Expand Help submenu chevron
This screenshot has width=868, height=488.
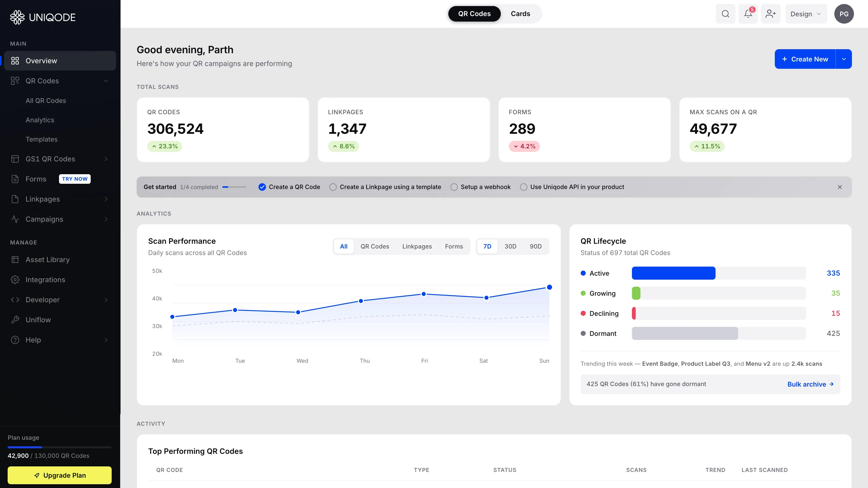tap(106, 340)
